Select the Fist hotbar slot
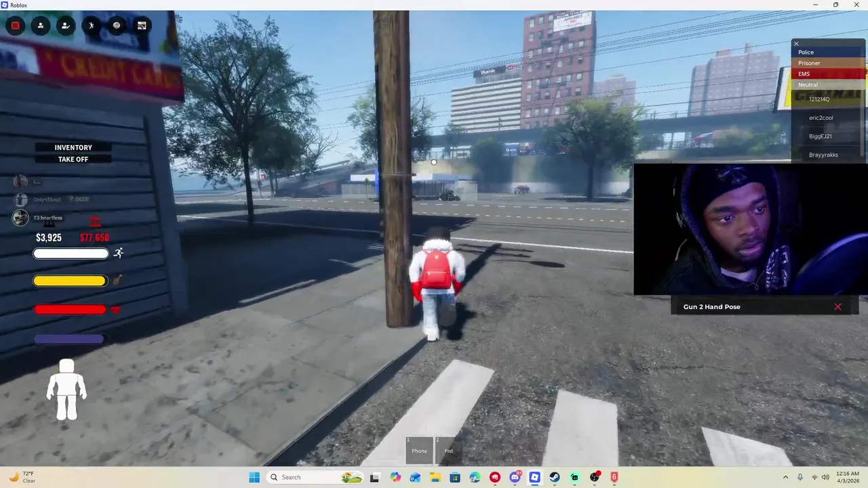 pos(448,451)
